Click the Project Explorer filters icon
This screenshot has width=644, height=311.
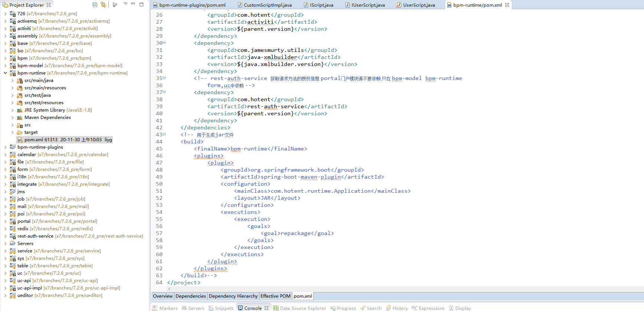click(x=115, y=5)
